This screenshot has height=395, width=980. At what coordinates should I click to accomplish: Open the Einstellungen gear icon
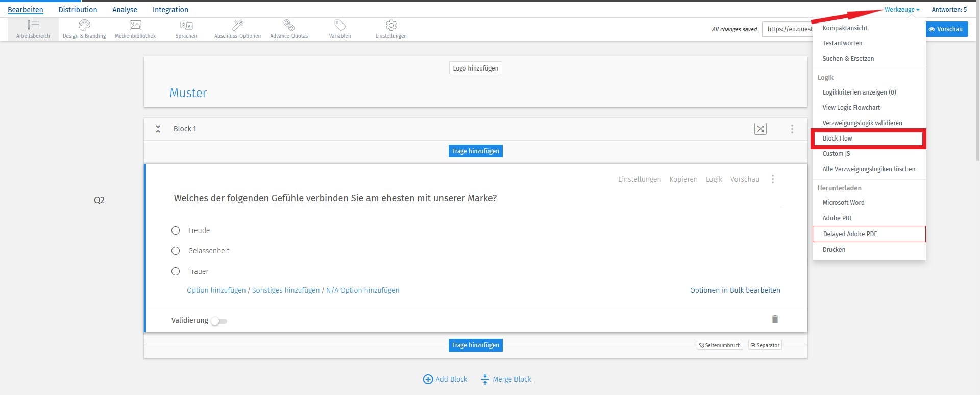click(391, 25)
